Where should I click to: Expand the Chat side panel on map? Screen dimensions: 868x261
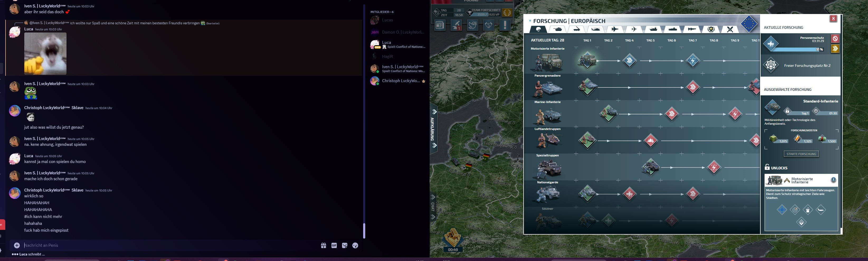(x=433, y=207)
